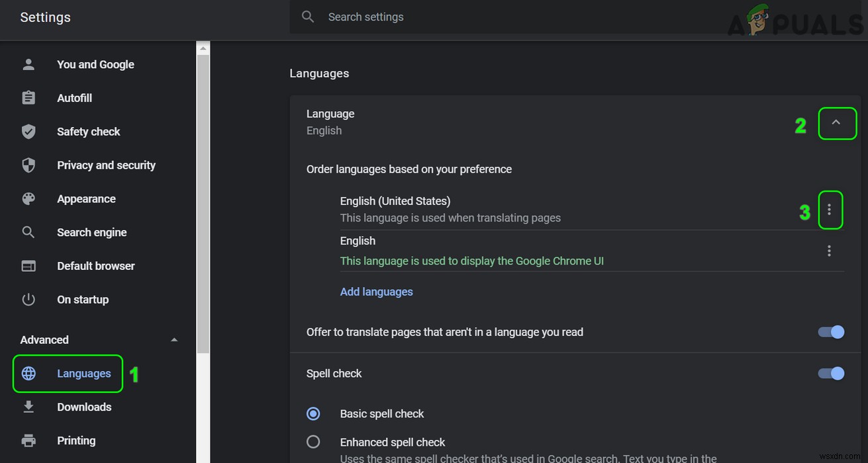Select Basic spell check
This screenshot has width=868, height=463.
(x=313, y=413)
